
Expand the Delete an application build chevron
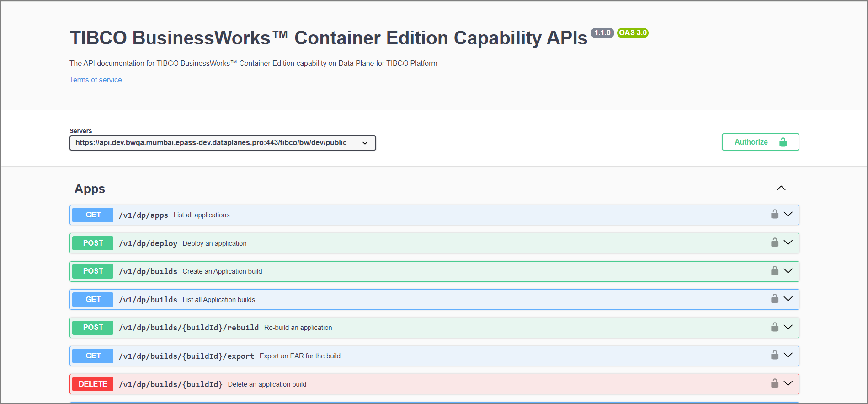click(788, 383)
